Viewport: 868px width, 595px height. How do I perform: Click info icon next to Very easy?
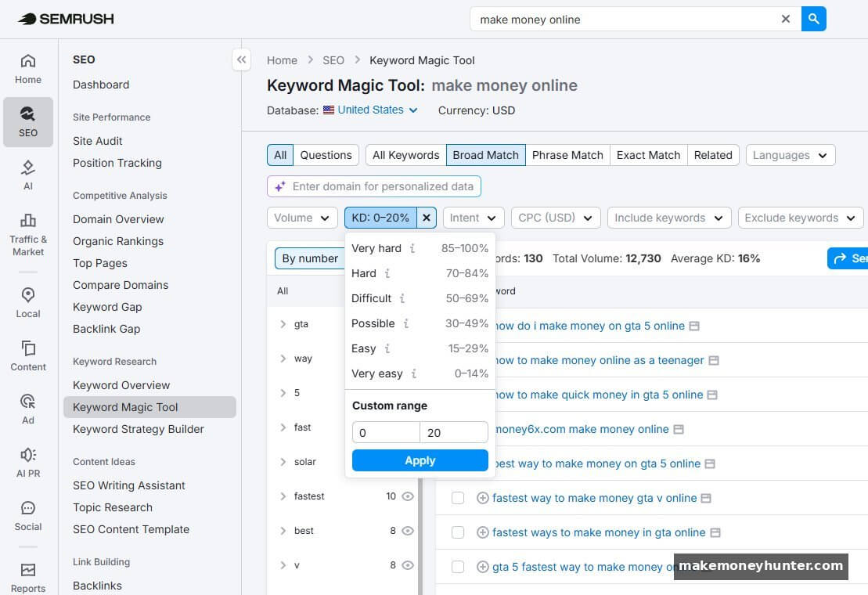[x=413, y=373]
